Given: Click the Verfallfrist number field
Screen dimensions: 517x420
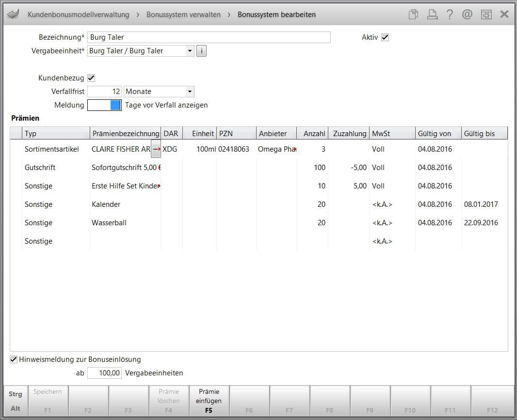Looking at the screenshot, I should (104, 92).
